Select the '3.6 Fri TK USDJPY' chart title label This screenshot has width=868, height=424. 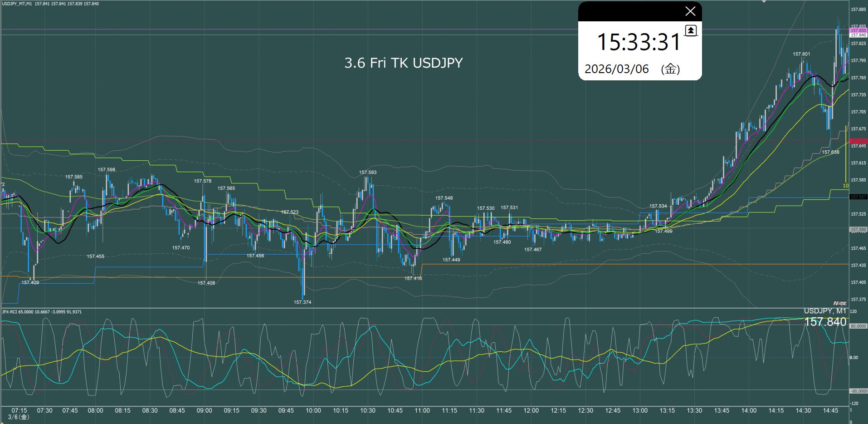[403, 63]
